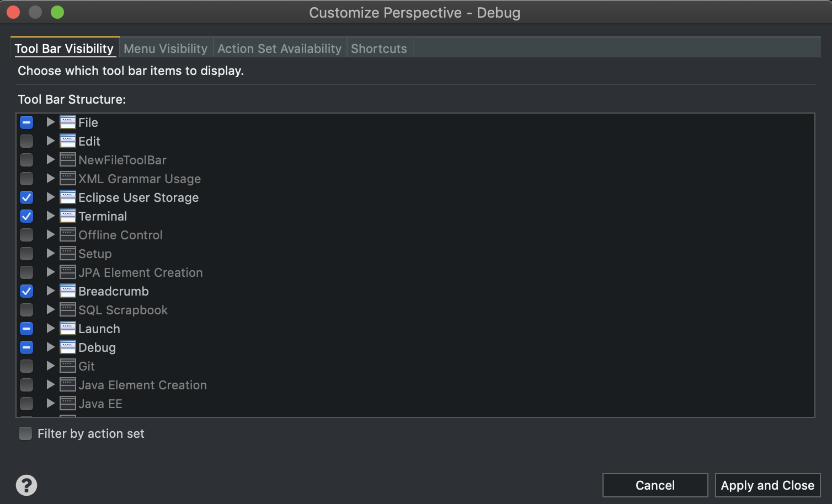This screenshot has width=832, height=504.
Task: Click the toolbar icon beside File
Action: point(68,122)
